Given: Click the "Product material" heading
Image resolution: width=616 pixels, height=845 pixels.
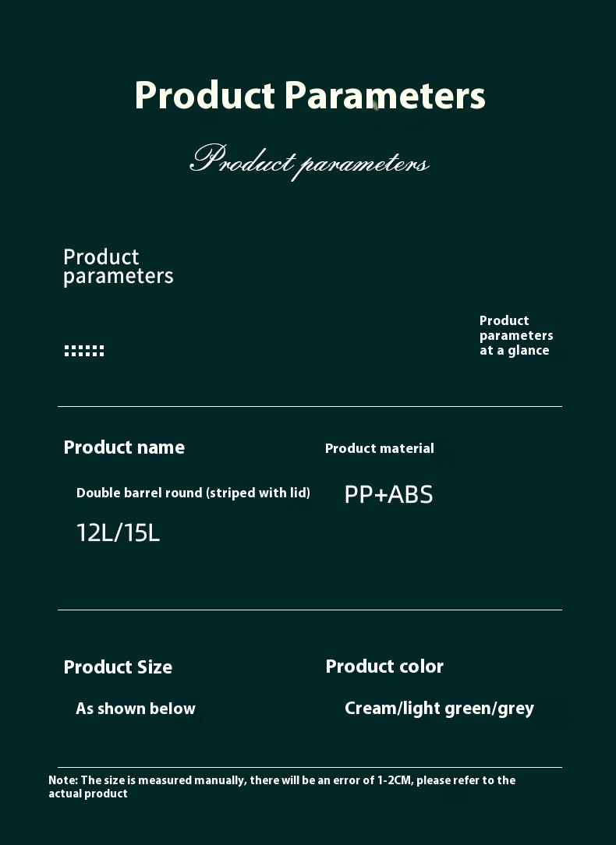Looking at the screenshot, I should tap(379, 448).
